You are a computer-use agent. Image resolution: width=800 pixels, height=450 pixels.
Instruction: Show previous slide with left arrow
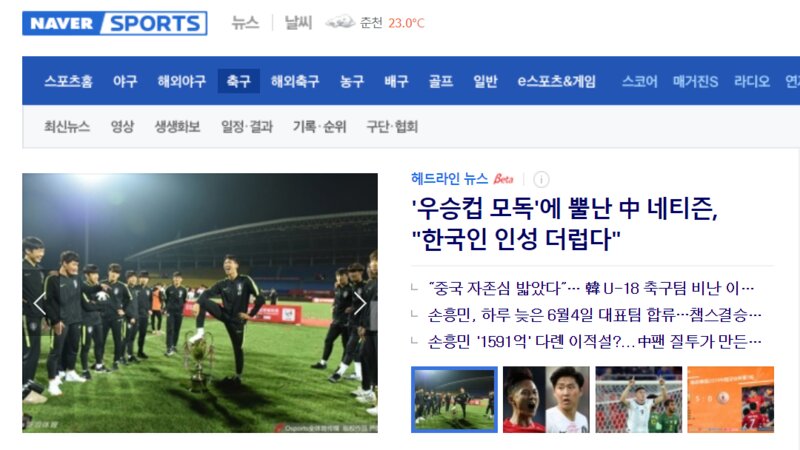[x=39, y=304]
